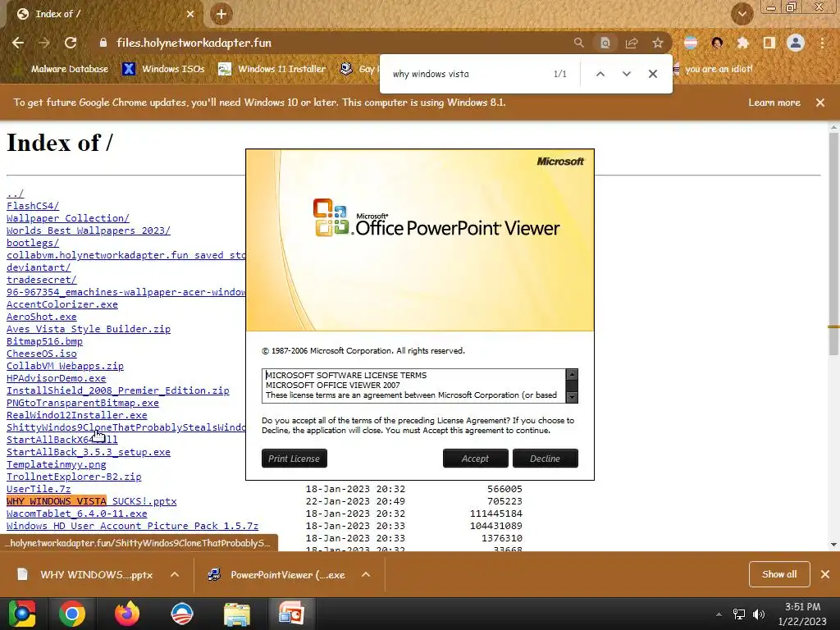Open the downloaded PowerPointViewer exe item
Viewport: 840px width, 630px height.
coord(277,575)
